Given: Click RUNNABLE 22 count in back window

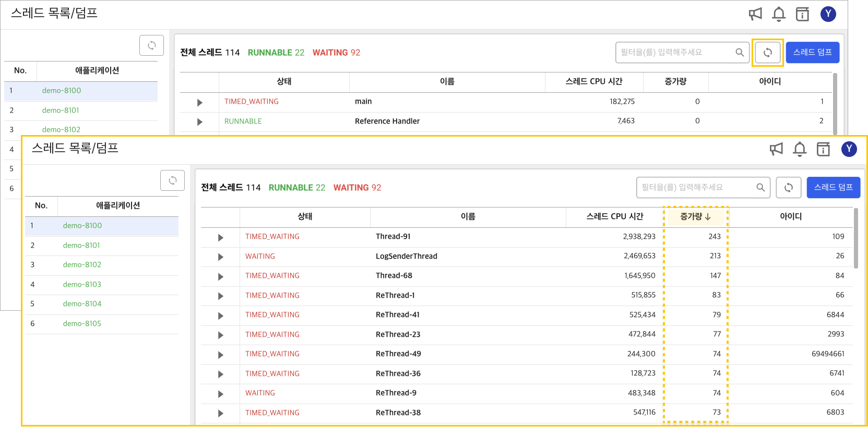Looking at the screenshot, I should pyautogui.click(x=276, y=53).
